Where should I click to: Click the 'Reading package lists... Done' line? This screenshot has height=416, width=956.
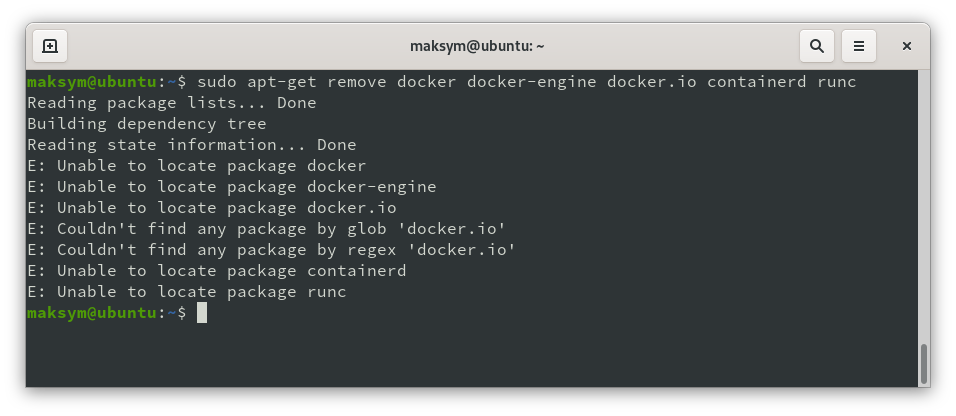pos(171,103)
